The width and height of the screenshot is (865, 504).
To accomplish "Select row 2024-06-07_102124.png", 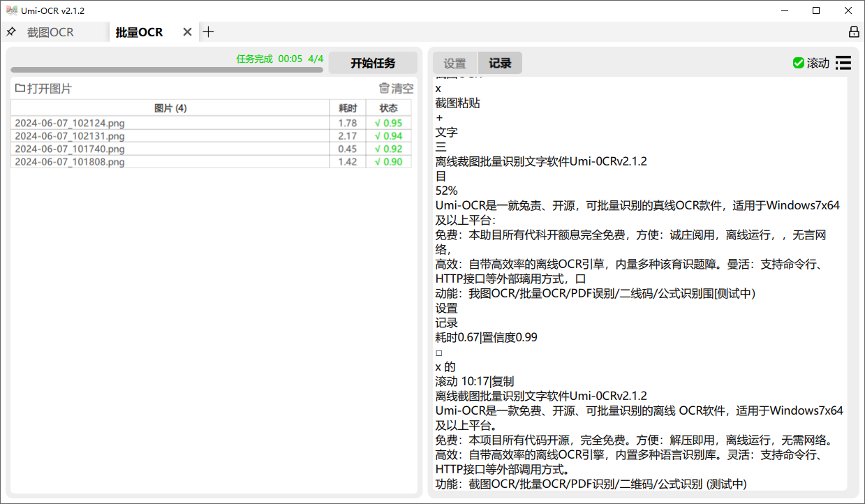I will pyautogui.click(x=211, y=123).
